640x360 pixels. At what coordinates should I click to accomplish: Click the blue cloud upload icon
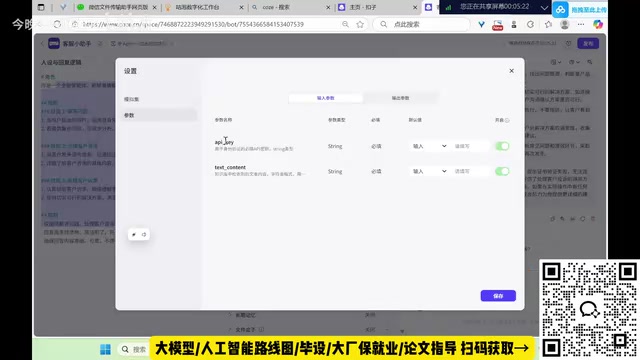point(560,10)
